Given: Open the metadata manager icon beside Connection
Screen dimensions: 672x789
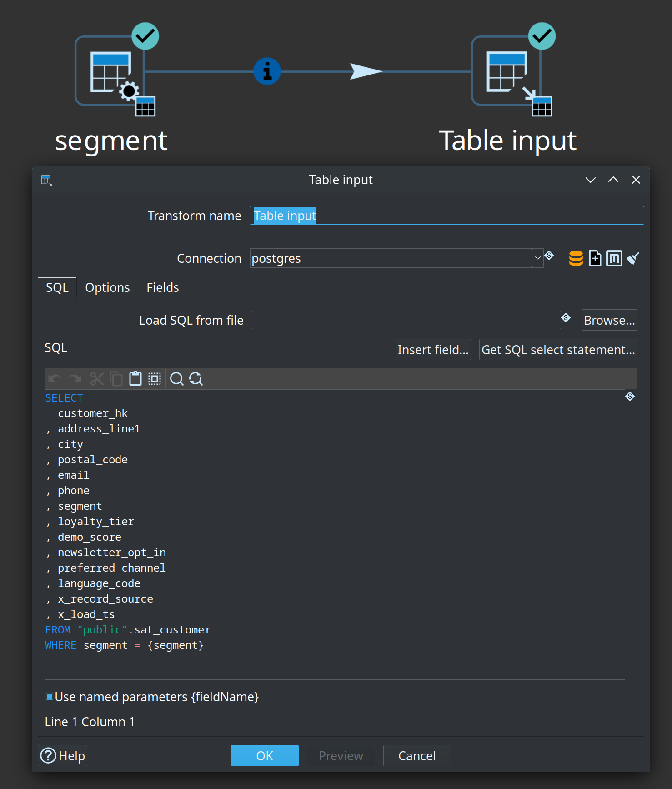Looking at the screenshot, I should (x=614, y=258).
